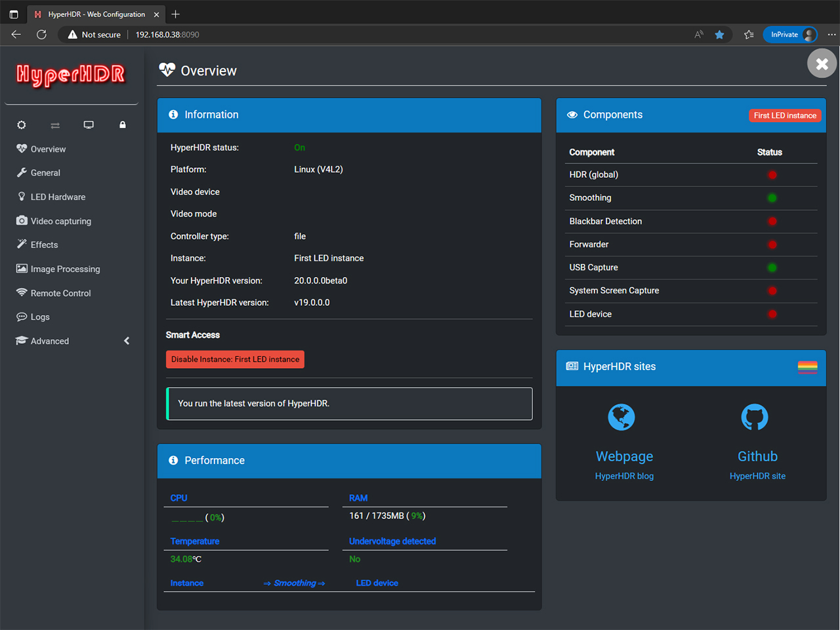840x630 pixels.
Task: Expand the Advanced menu chevron
Action: coord(127,341)
